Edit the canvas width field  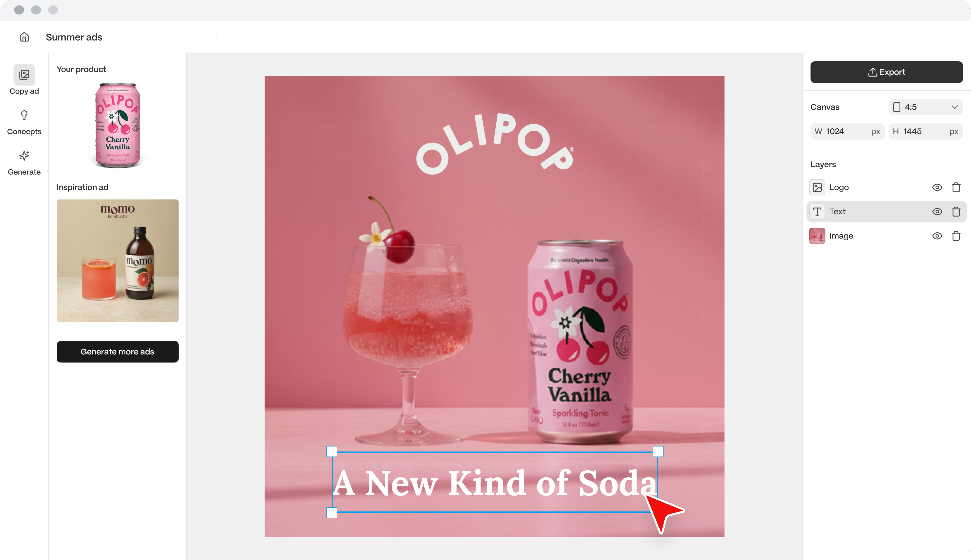point(847,131)
